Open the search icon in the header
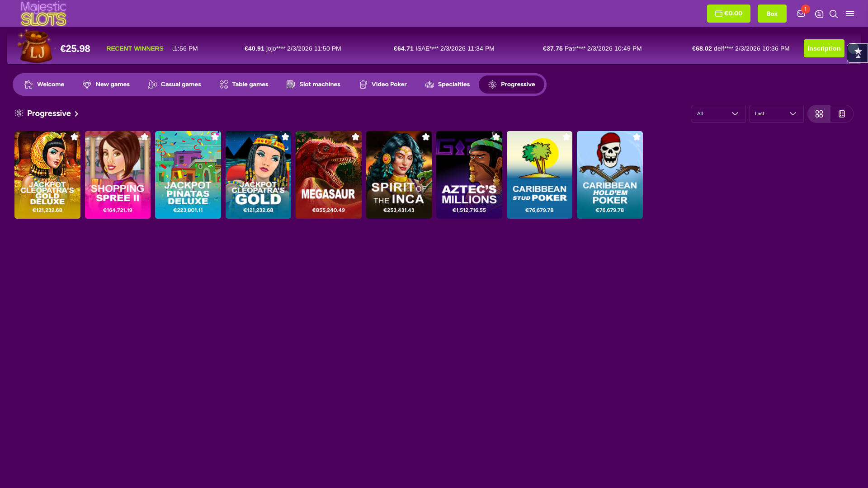The height and width of the screenshot is (488, 868). coord(834,14)
